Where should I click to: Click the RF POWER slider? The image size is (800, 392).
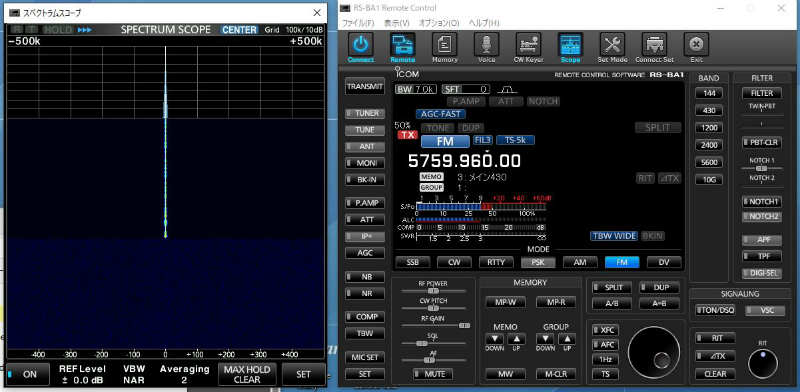point(433,291)
